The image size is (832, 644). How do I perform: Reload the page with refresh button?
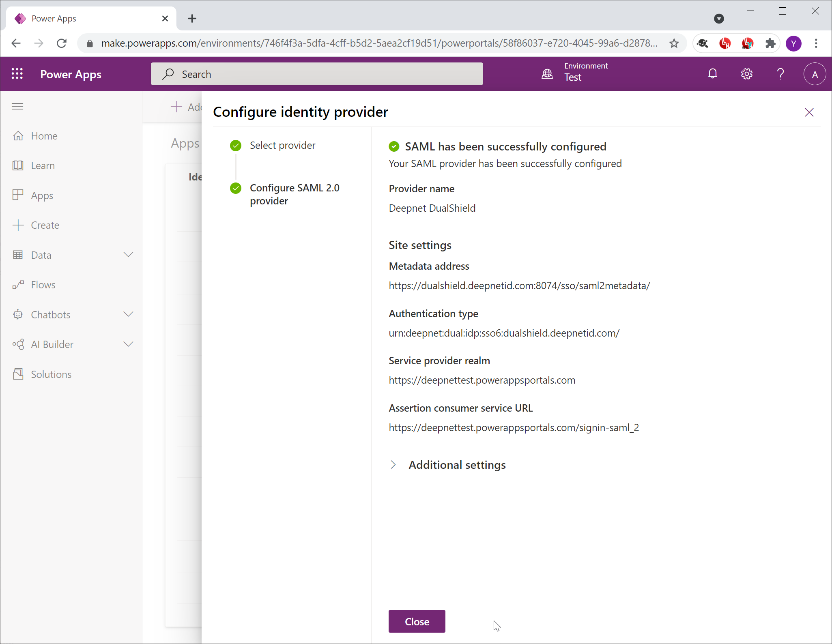62,43
